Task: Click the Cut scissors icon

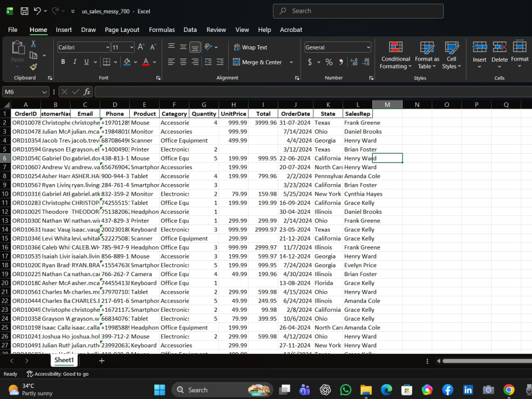Action: tap(33, 44)
